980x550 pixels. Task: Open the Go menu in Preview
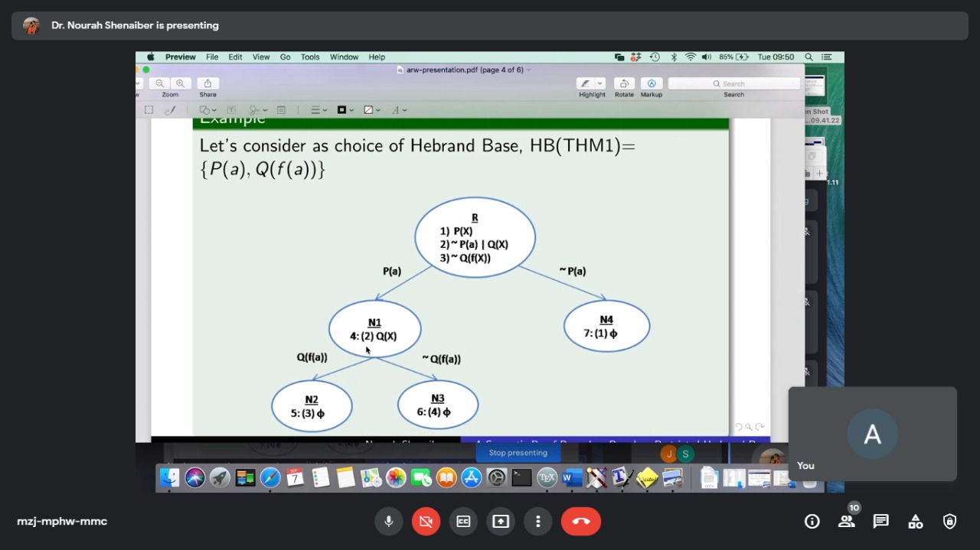[x=285, y=57]
